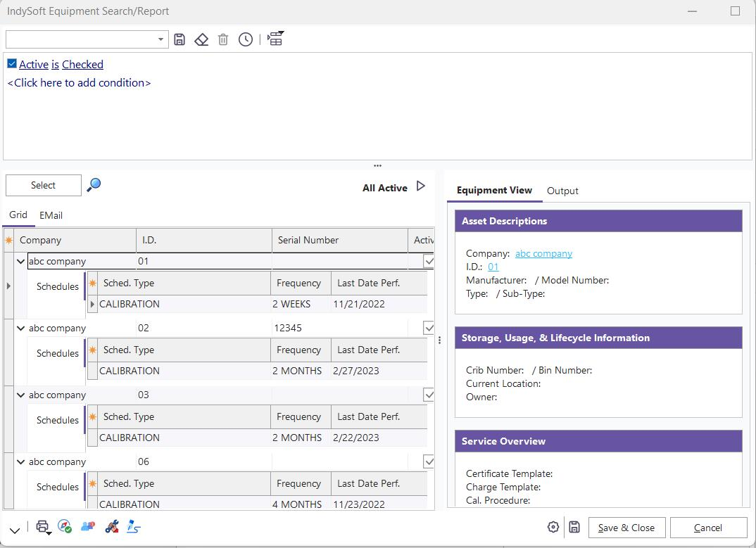Switch to the Output tab
Viewport: 756px width, 548px height.
click(562, 191)
